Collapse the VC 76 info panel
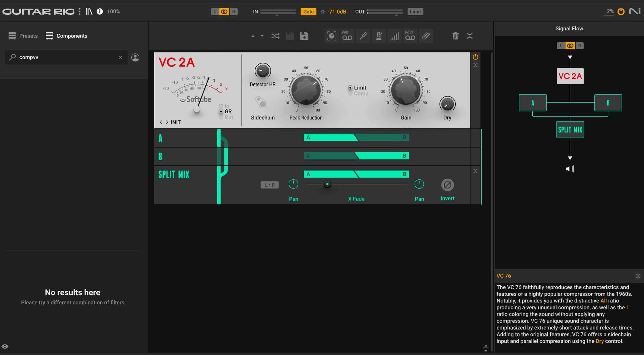 pyautogui.click(x=638, y=276)
